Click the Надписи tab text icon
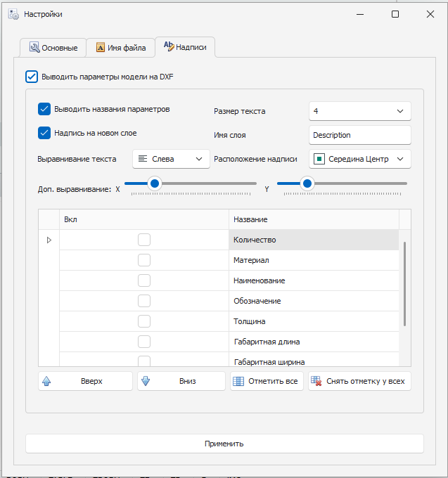The height and width of the screenshot is (478, 448). point(168,46)
